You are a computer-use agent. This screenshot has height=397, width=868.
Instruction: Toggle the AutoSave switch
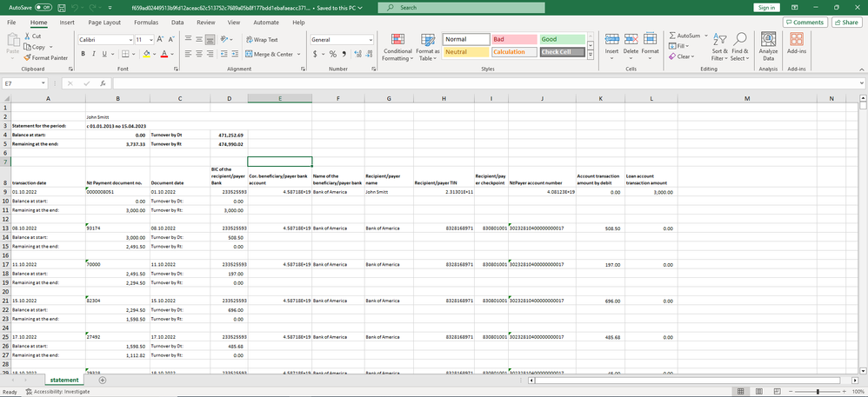pyautogui.click(x=43, y=7)
